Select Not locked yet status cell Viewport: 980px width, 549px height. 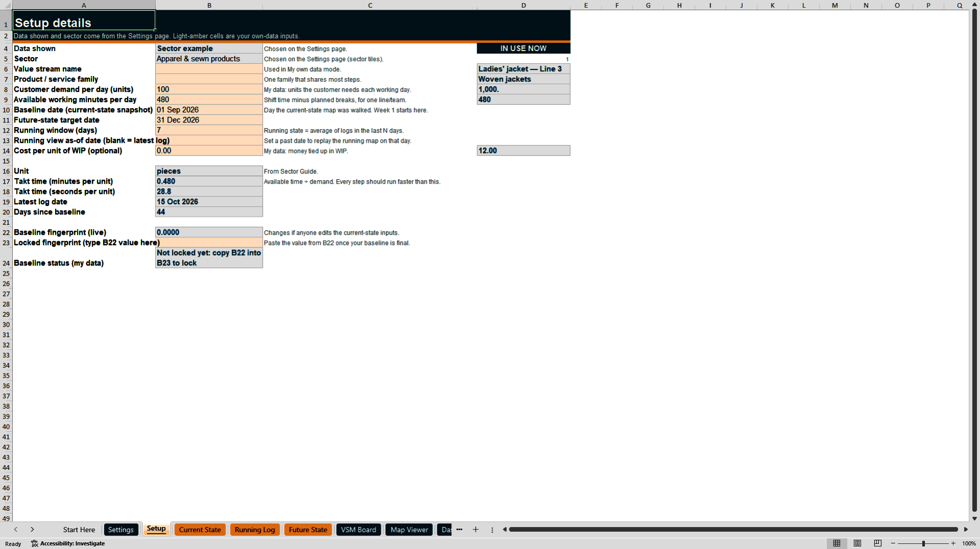click(x=209, y=258)
